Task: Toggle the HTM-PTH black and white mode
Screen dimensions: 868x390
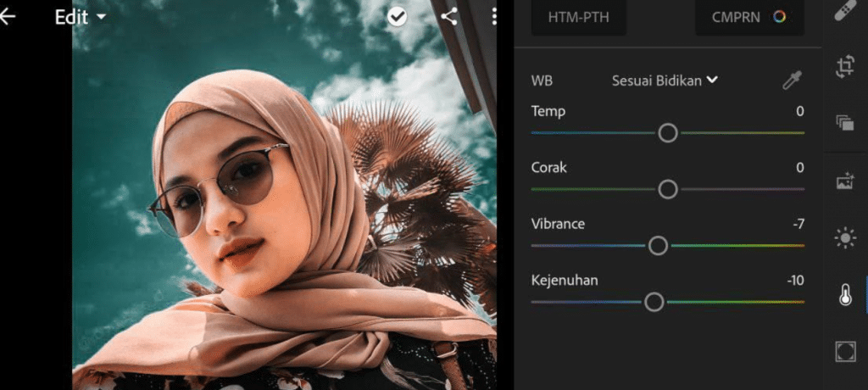Action: (x=579, y=17)
